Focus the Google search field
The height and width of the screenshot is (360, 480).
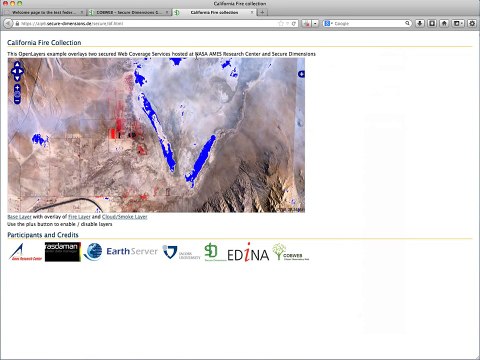(368, 23)
